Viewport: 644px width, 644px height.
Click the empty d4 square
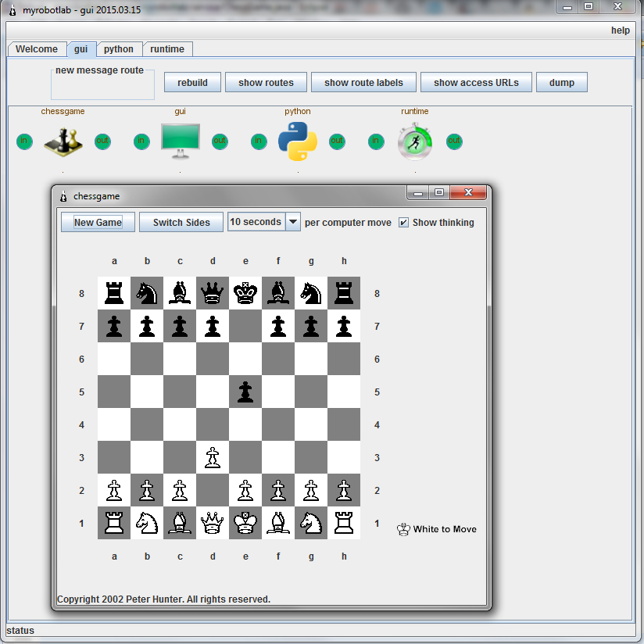213,424
